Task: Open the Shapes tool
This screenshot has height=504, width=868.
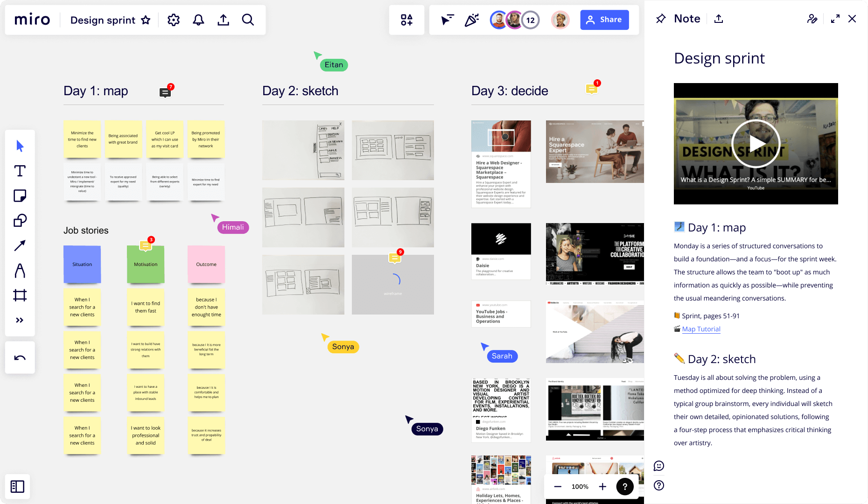Action: (20, 221)
